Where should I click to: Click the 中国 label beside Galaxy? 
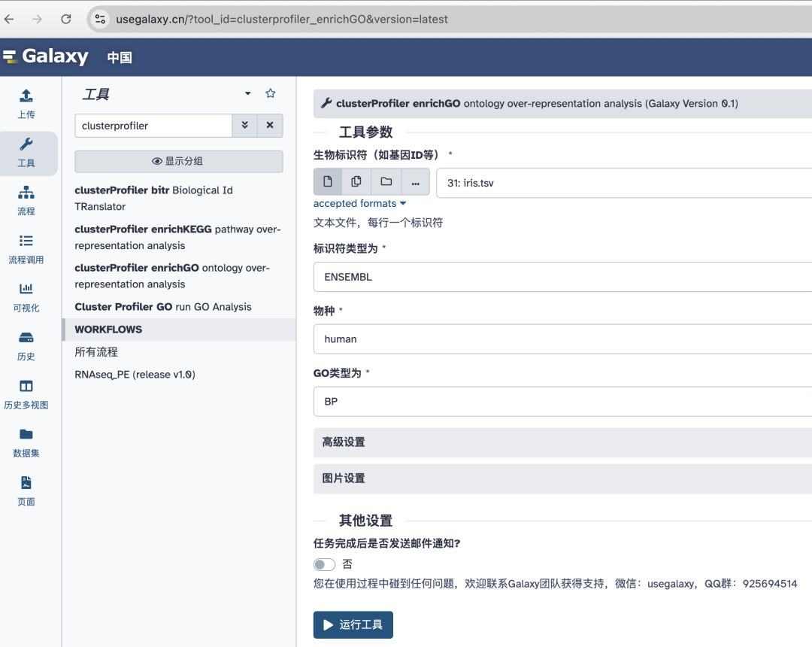click(120, 57)
